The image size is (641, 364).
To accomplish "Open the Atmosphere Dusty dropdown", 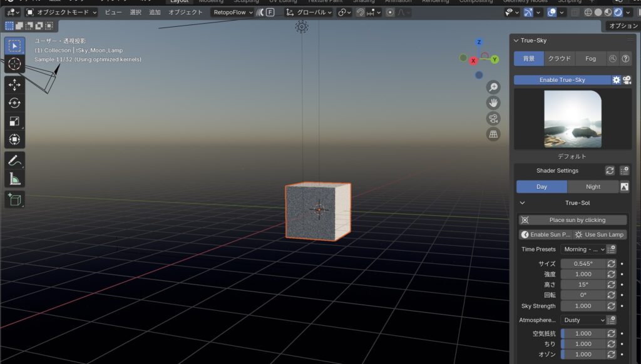I will click(583, 320).
